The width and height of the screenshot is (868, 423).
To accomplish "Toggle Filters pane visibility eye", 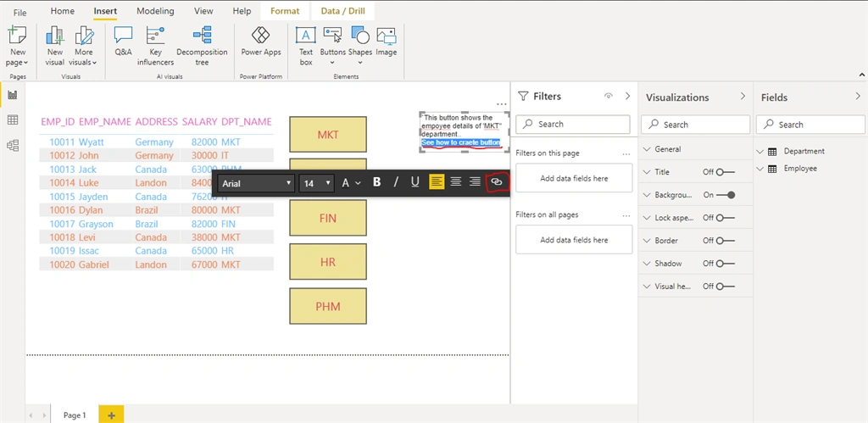I will pyautogui.click(x=609, y=96).
